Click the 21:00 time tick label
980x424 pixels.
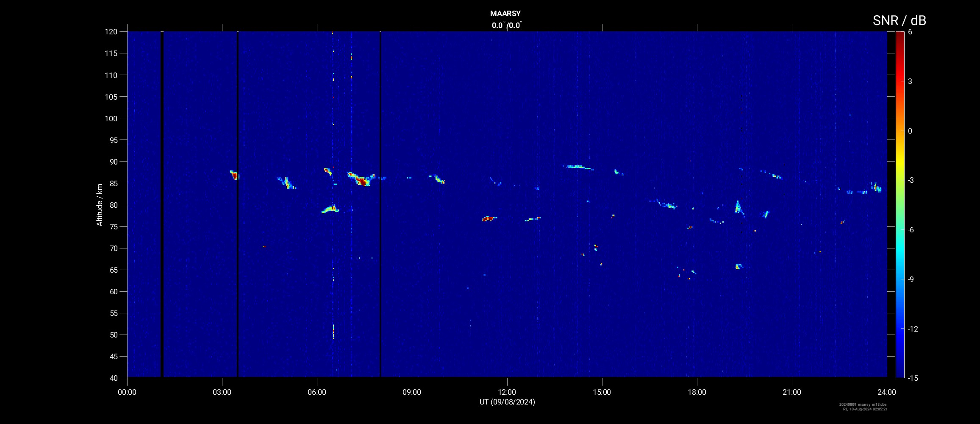pyautogui.click(x=792, y=392)
